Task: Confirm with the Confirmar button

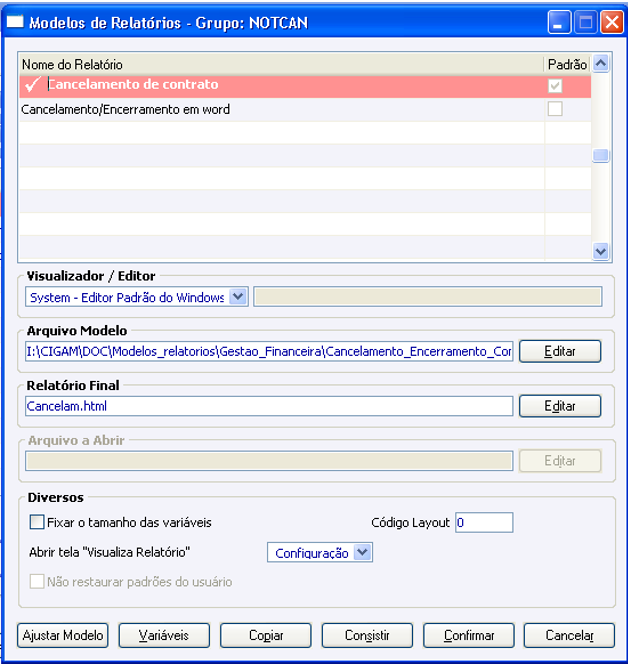Action: (x=469, y=636)
